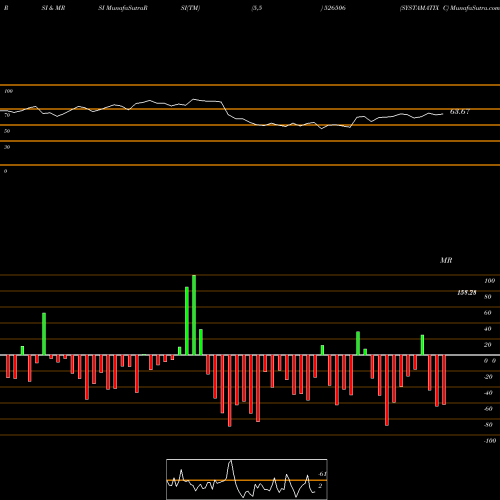Click the MR axis label 80
This screenshot has width=500, height=500.
488,297
